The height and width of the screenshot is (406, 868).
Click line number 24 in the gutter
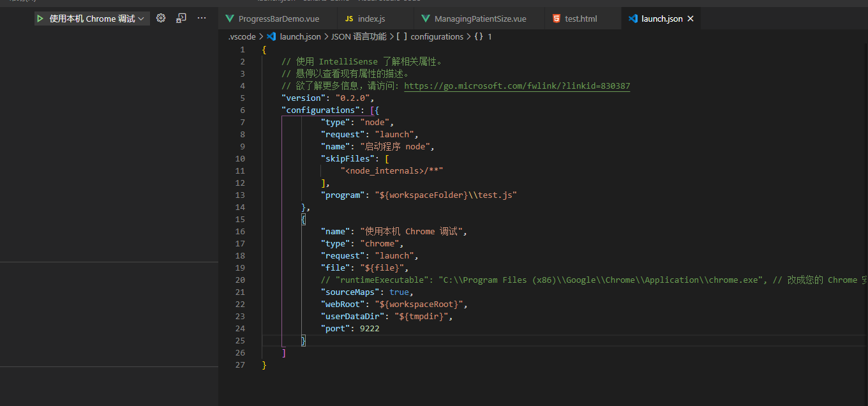point(240,328)
